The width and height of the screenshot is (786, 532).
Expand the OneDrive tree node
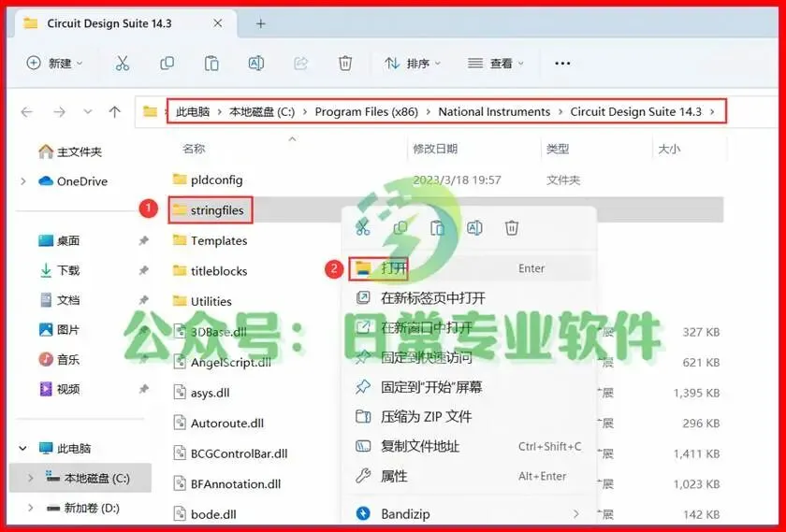[x=23, y=180]
